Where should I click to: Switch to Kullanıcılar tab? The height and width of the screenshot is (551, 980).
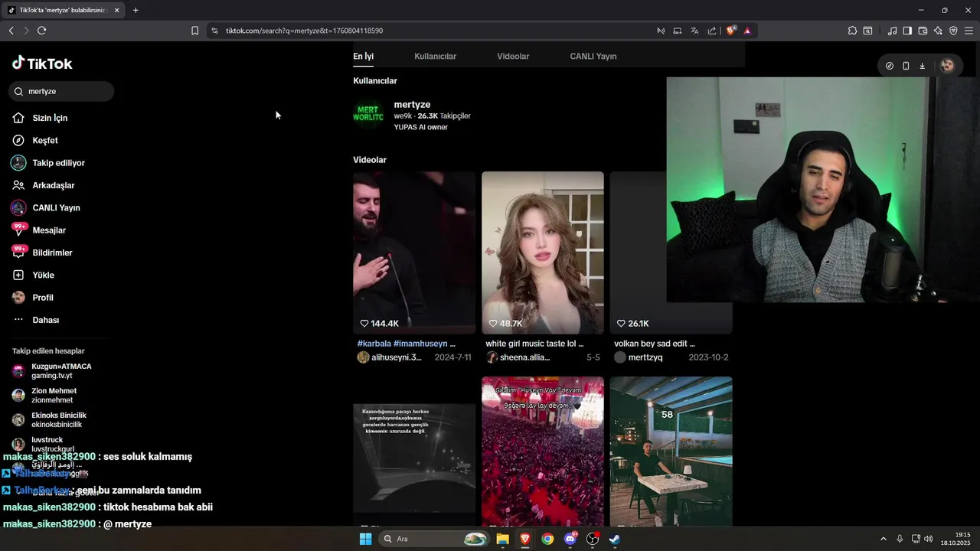[435, 57]
